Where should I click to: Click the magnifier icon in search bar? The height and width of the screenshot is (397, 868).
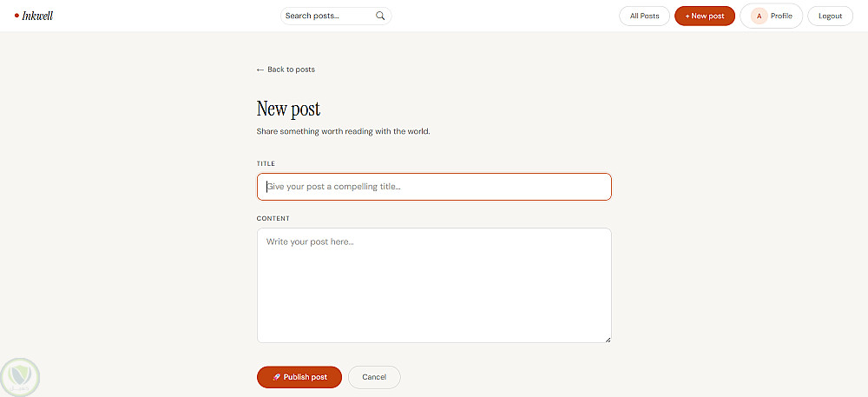coord(380,16)
